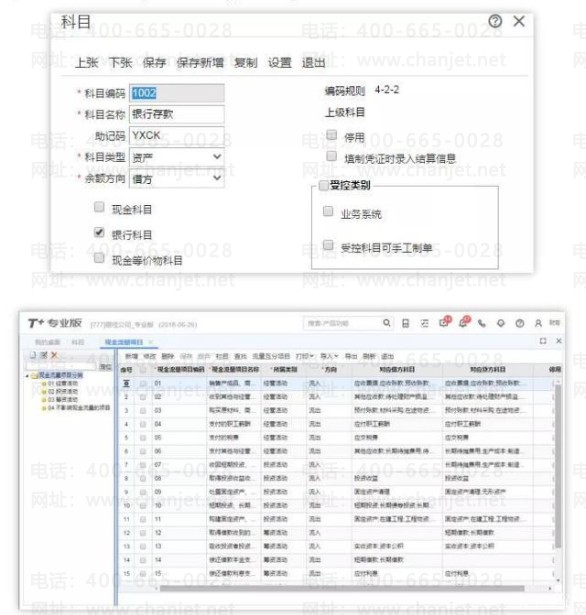The height and width of the screenshot is (615, 586).
Task: Enable the 现金科目 checkbox
Action: (99, 207)
